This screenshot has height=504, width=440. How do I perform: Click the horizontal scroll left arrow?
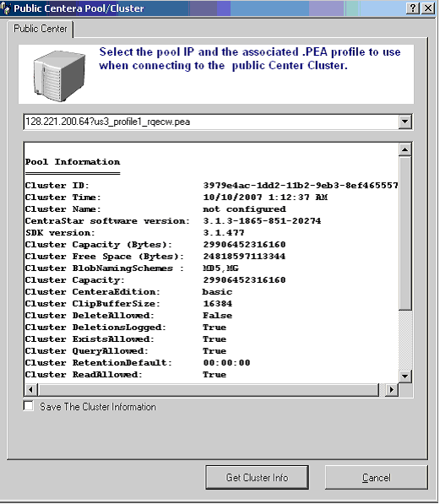coord(30,389)
